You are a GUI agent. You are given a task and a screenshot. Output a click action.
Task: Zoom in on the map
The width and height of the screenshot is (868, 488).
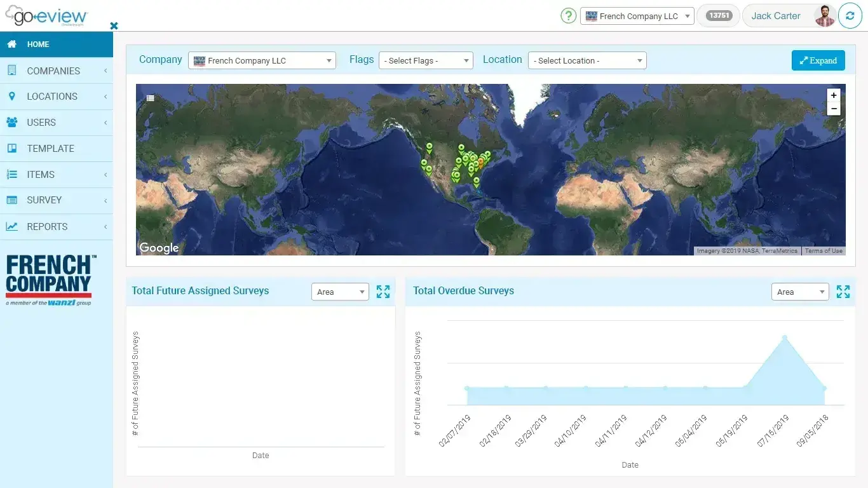(x=833, y=95)
